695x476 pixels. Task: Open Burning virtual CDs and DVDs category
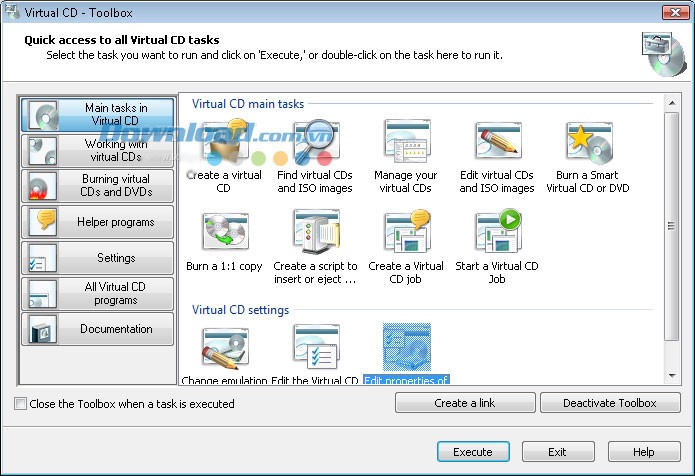click(x=97, y=186)
